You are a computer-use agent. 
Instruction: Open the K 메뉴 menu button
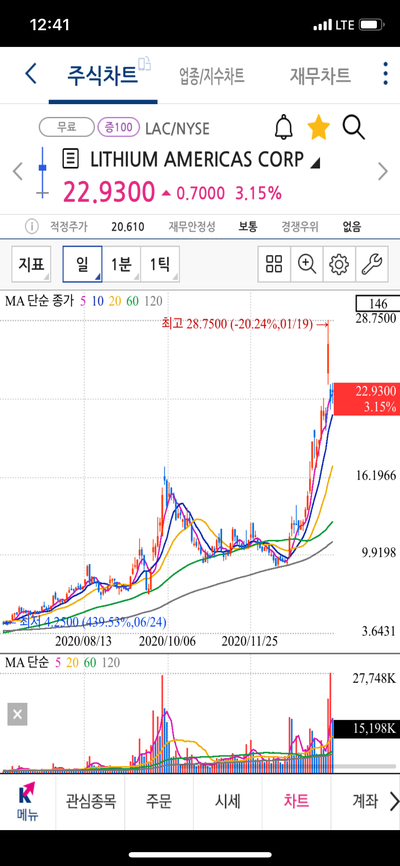click(27, 802)
